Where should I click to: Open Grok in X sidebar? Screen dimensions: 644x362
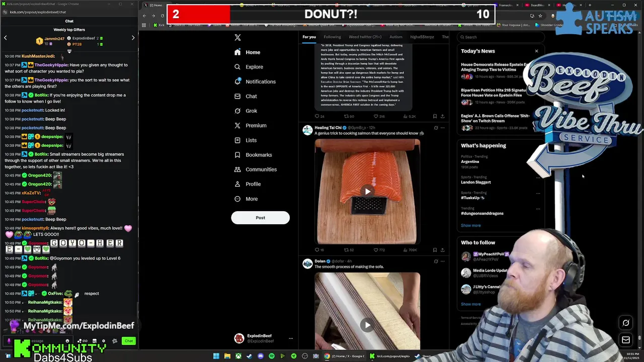(246, 111)
